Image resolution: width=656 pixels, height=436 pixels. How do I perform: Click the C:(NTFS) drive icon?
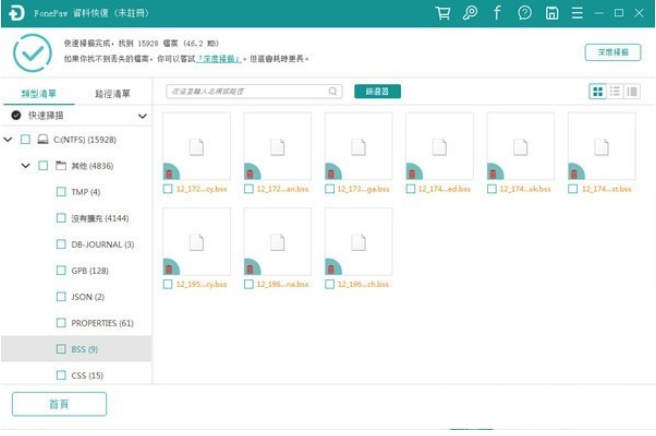(43, 139)
